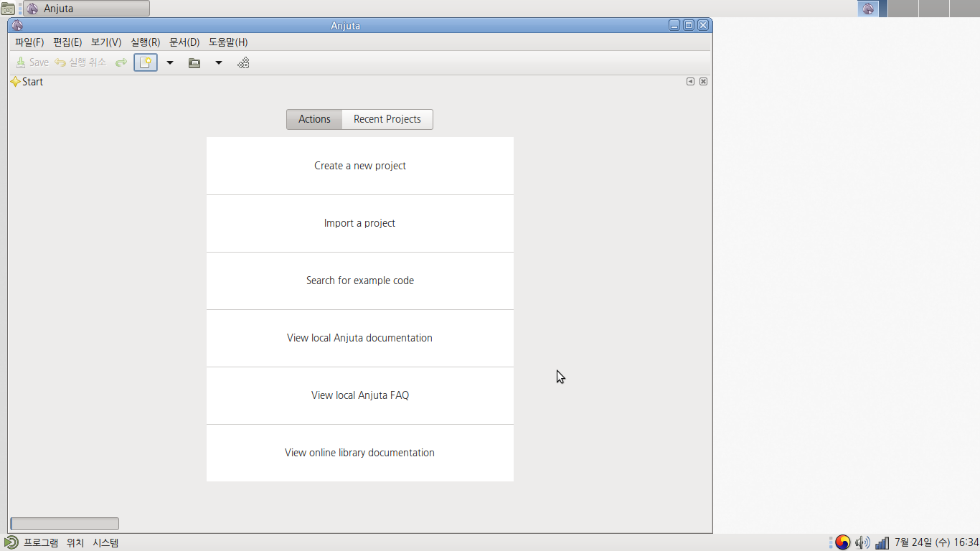Click the Korean taegeuk input method icon

tap(843, 542)
